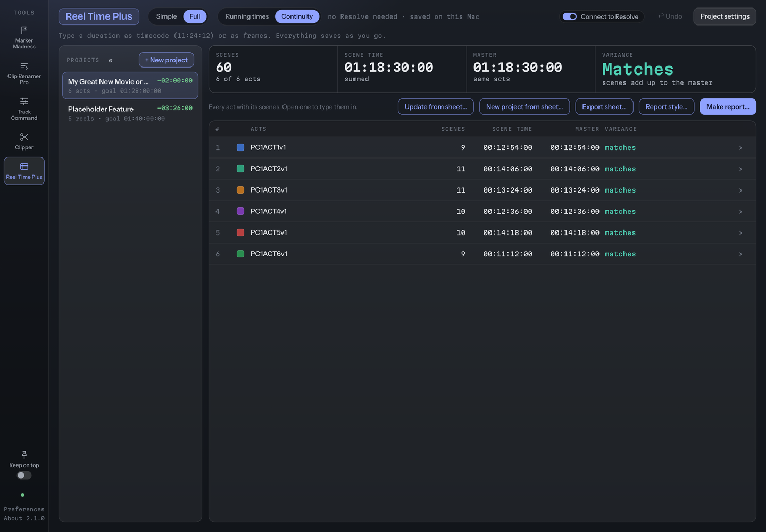The height and width of the screenshot is (532, 766).
Task: Click Make report button
Action: (x=728, y=107)
